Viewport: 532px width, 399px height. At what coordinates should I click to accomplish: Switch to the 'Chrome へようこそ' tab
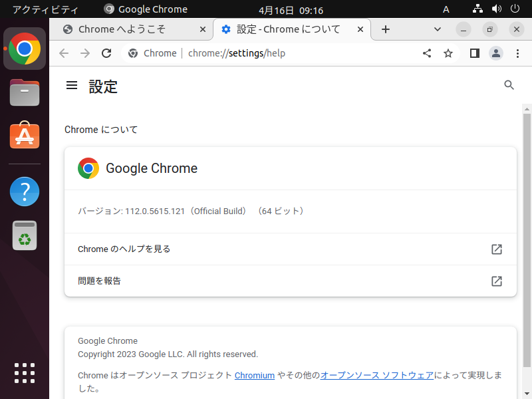132,29
